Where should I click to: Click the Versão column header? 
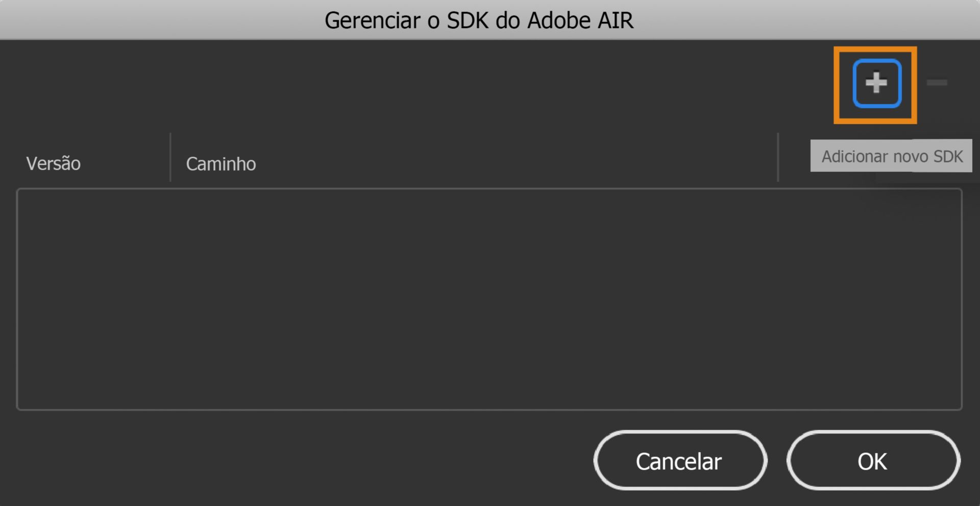pos(53,163)
